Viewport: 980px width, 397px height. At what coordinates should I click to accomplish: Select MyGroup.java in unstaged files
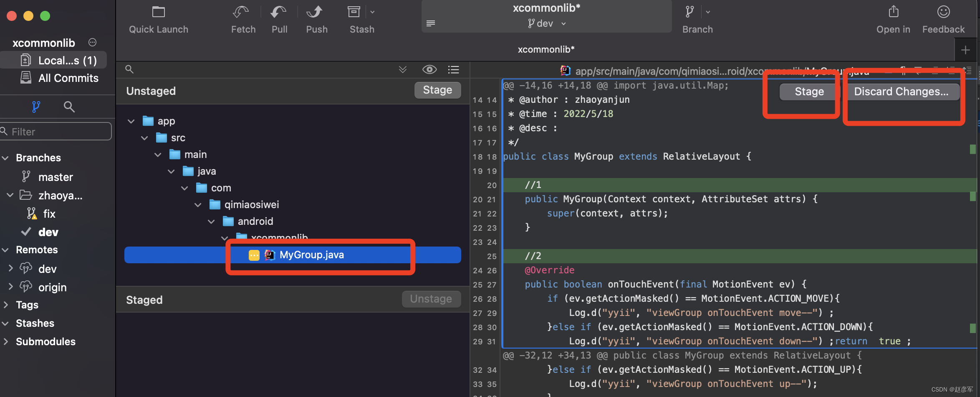pos(293,255)
